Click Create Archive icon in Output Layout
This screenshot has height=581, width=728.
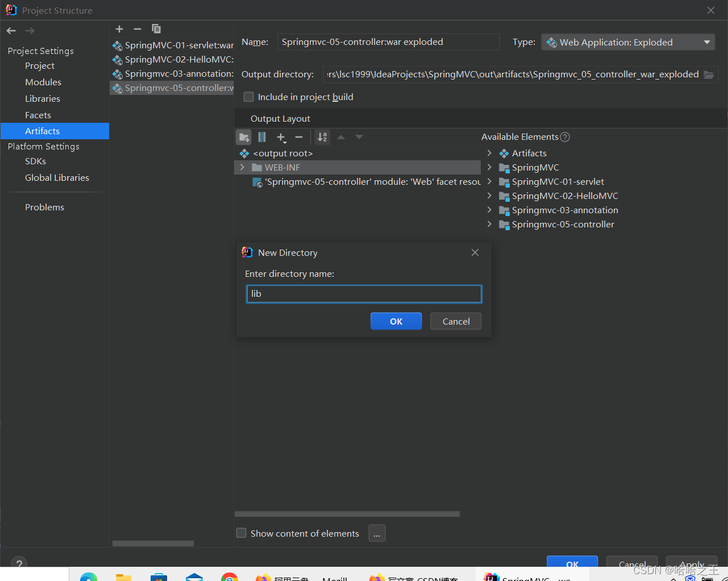[x=262, y=137]
